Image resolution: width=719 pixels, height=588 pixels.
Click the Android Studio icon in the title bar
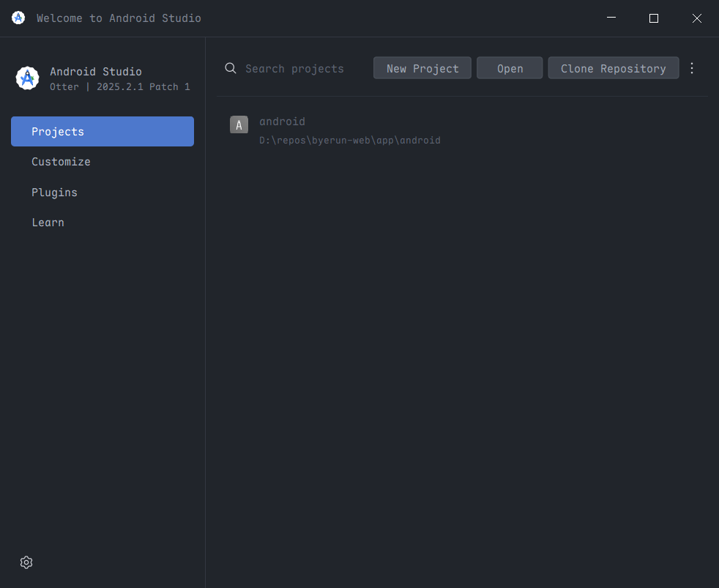click(x=18, y=18)
